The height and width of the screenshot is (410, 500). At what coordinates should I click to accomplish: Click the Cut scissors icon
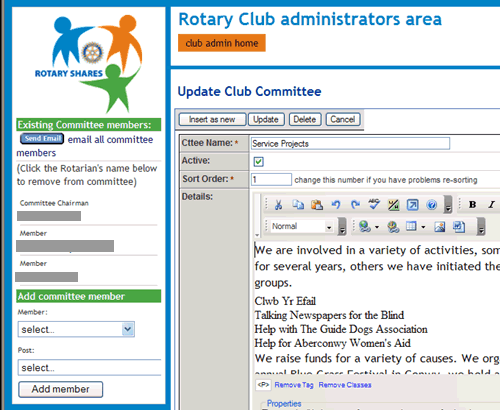pyautogui.click(x=278, y=205)
